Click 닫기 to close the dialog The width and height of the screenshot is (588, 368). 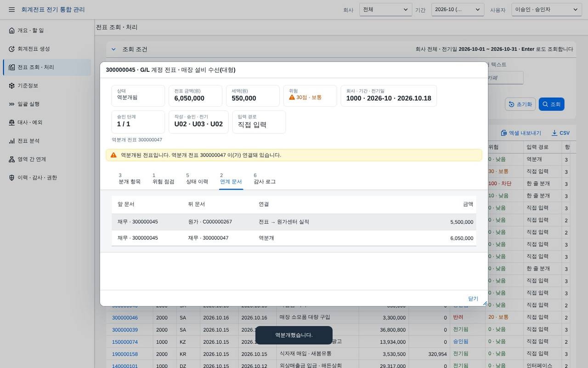point(473,299)
